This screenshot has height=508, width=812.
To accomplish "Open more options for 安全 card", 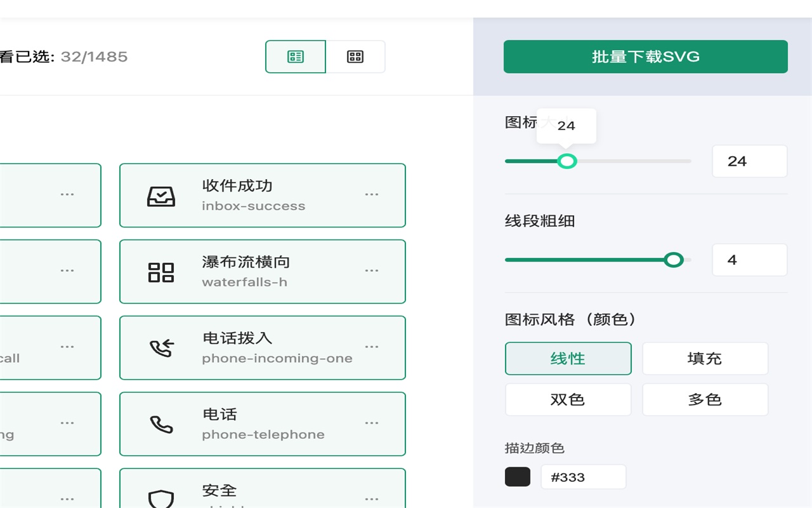I will click(372, 499).
